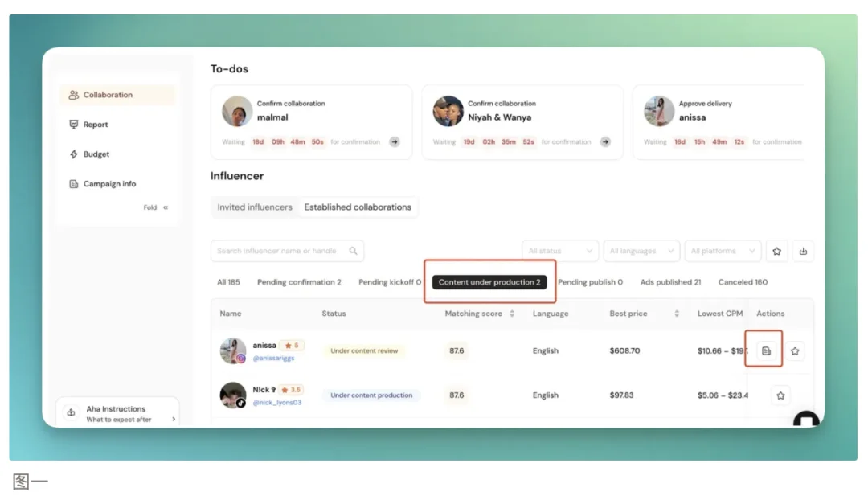
Task: Expand the All languages dropdown
Action: (641, 251)
